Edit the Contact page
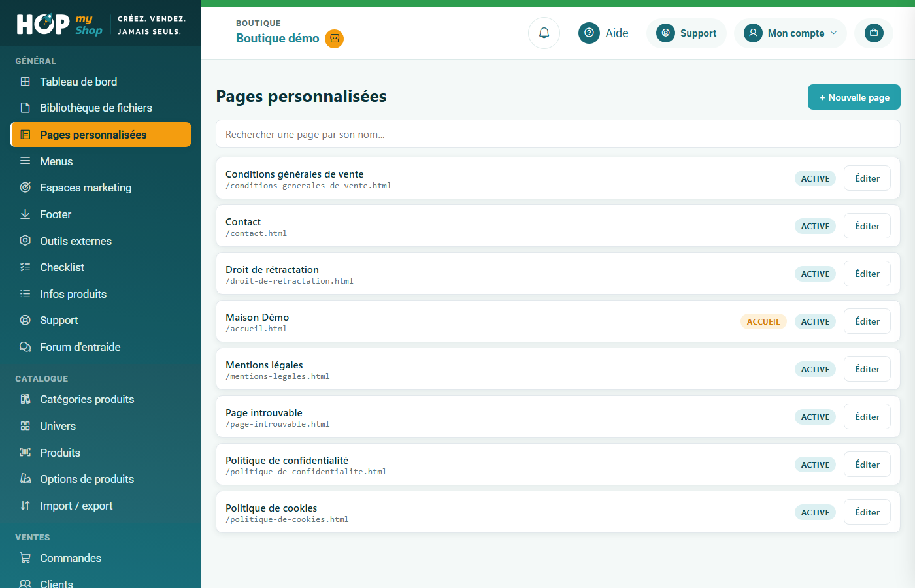This screenshot has width=915, height=588. 867,226
